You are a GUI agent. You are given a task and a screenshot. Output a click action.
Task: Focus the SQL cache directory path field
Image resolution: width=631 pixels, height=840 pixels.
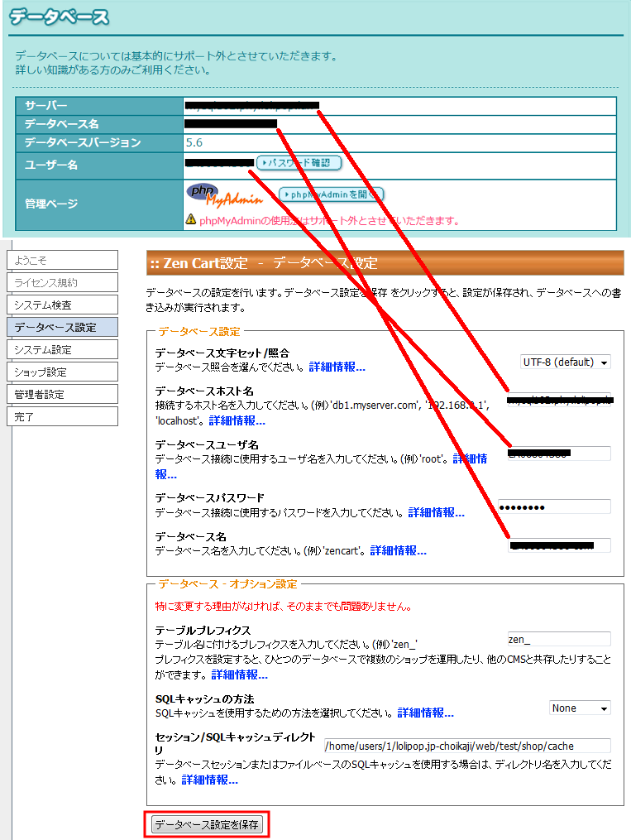coord(467,746)
